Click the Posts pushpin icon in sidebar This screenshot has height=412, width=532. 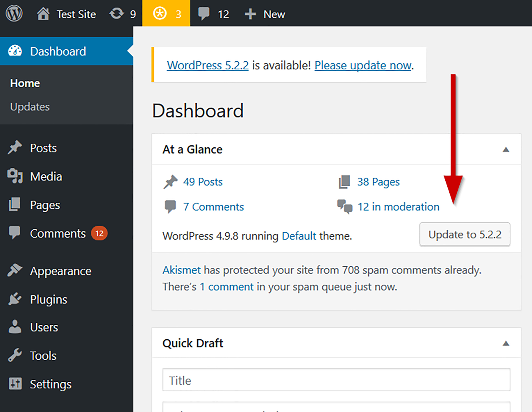coord(15,147)
